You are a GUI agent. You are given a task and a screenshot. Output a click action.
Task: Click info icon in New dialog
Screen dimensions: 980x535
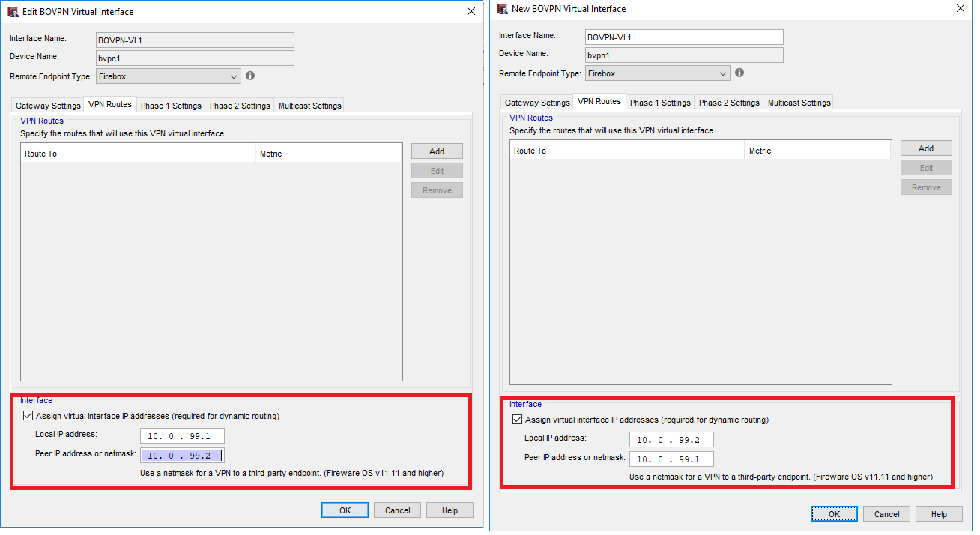739,73
